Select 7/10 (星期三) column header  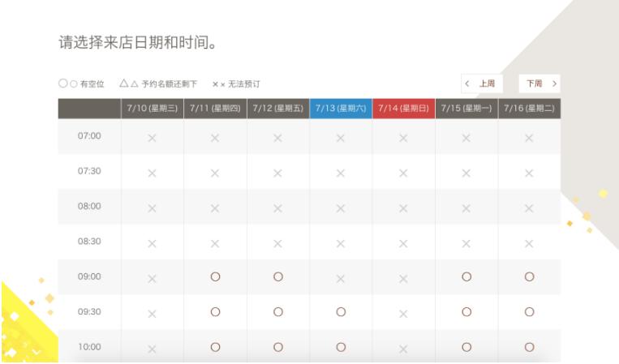(x=153, y=109)
